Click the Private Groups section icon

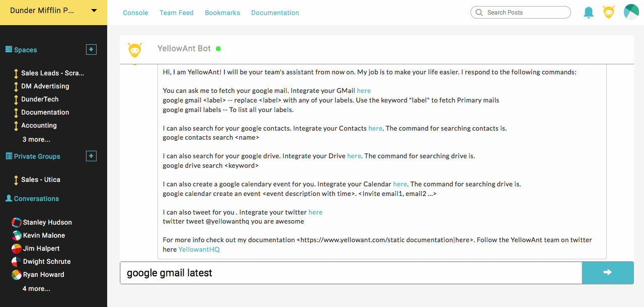pyautogui.click(x=9, y=156)
